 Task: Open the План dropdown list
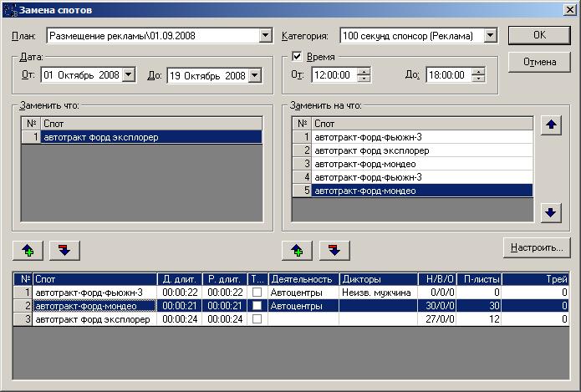point(265,36)
